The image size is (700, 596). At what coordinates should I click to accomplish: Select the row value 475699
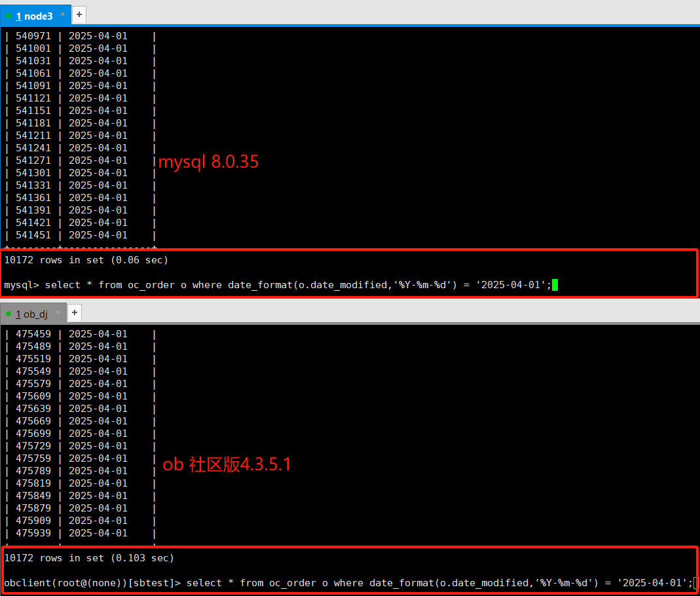pos(33,434)
